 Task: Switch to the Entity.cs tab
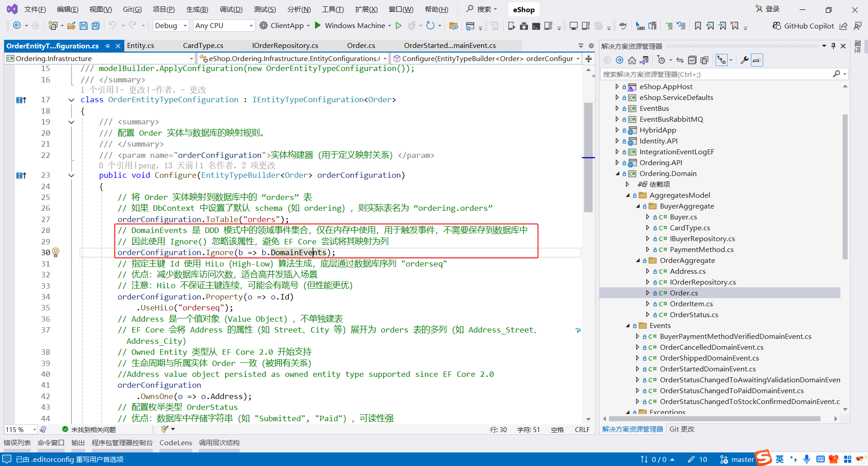[141, 46]
